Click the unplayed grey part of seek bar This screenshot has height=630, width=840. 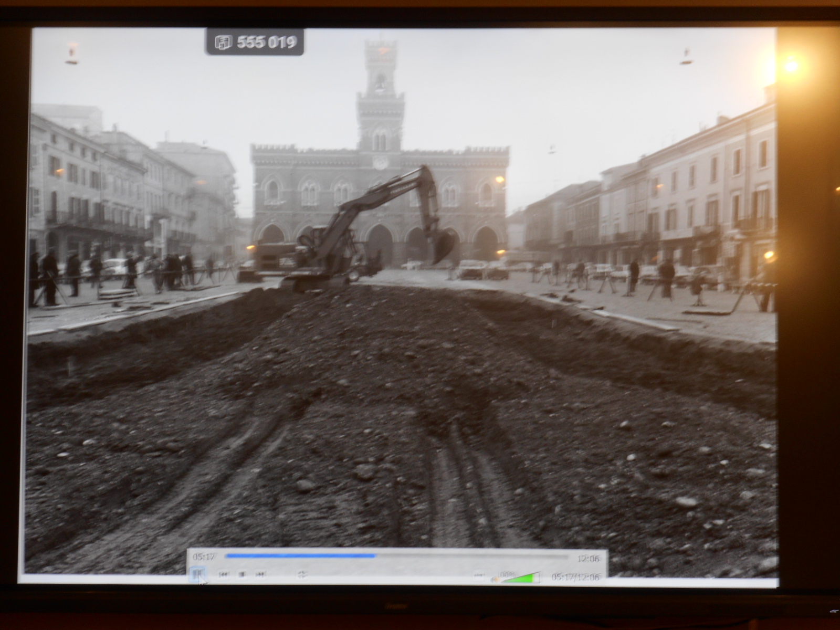pyautogui.click(x=472, y=556)
